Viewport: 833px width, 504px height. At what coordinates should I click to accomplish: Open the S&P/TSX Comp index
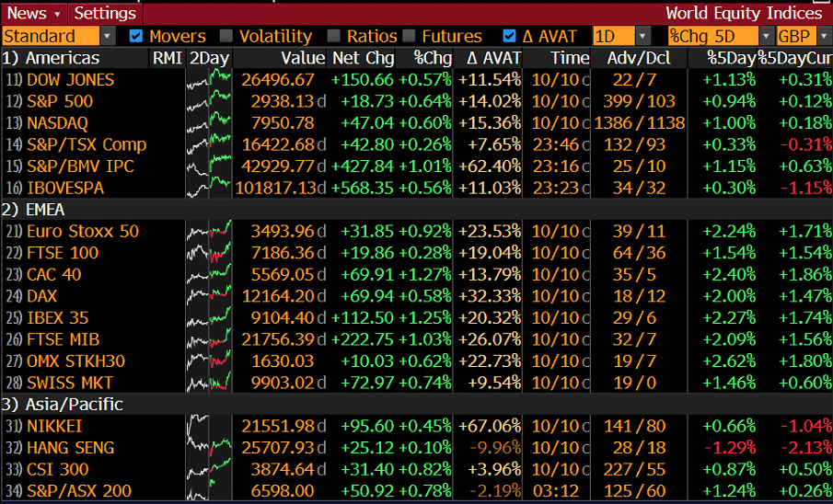point(87,144)
